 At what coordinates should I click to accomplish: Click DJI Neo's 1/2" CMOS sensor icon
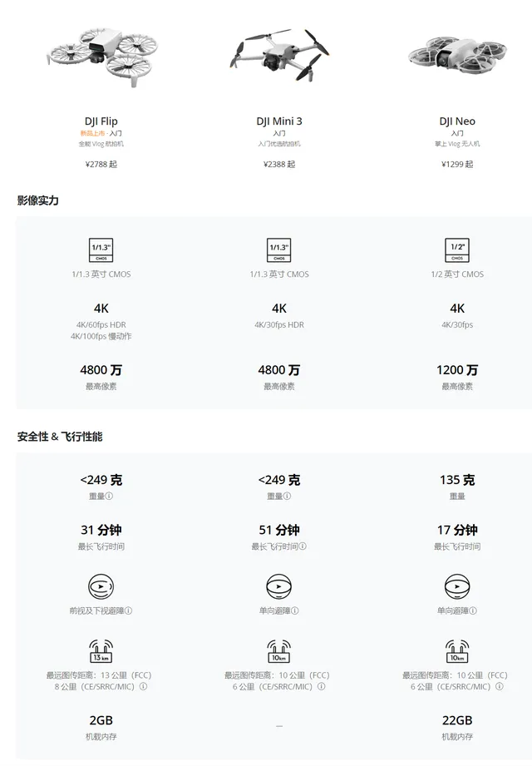pyautogui.click(x=457, y=250)
